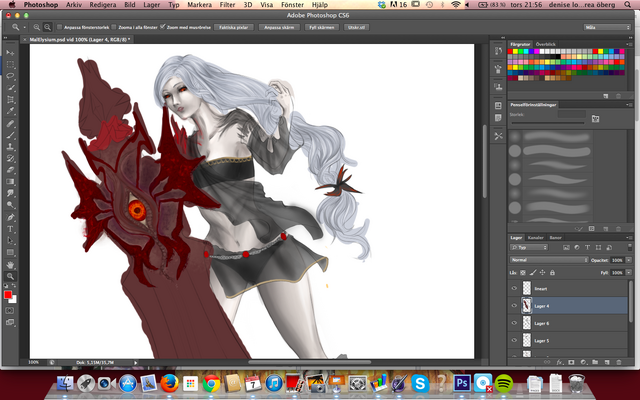Uncheck Zoom med musrörelse checkbox
The width and height of the screenshot is (640, 400).
click(x=162, y=27)
